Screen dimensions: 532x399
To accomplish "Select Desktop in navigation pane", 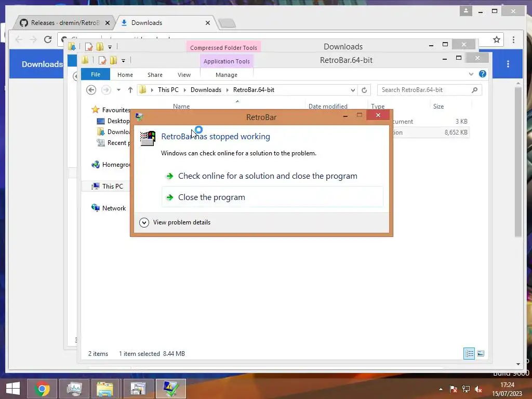I will tap(113, 121).
